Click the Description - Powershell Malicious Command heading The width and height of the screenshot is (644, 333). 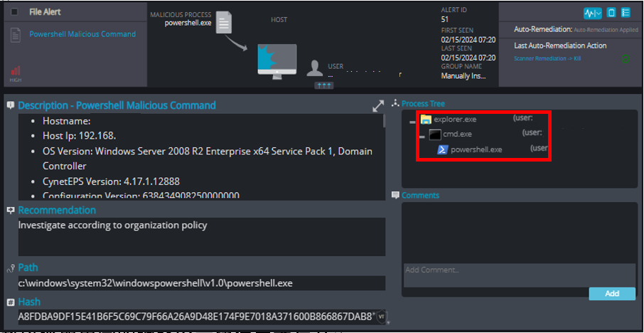[x=117, y=105]
